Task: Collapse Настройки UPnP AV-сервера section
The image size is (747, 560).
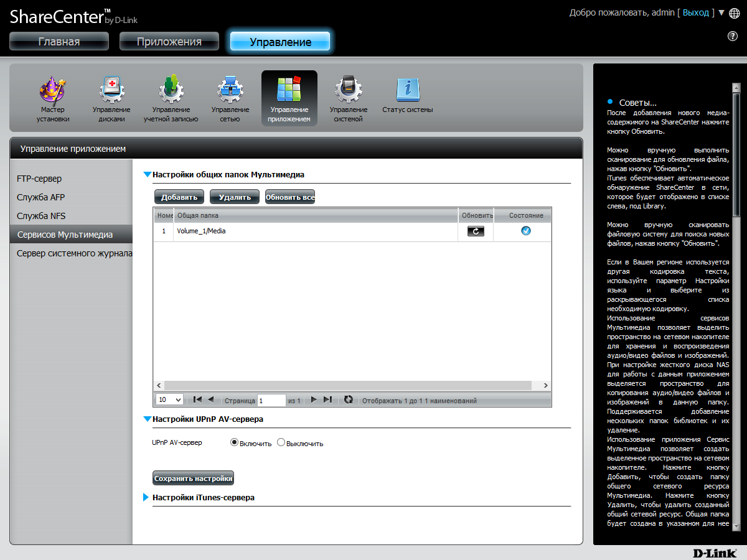Action: 148,419
